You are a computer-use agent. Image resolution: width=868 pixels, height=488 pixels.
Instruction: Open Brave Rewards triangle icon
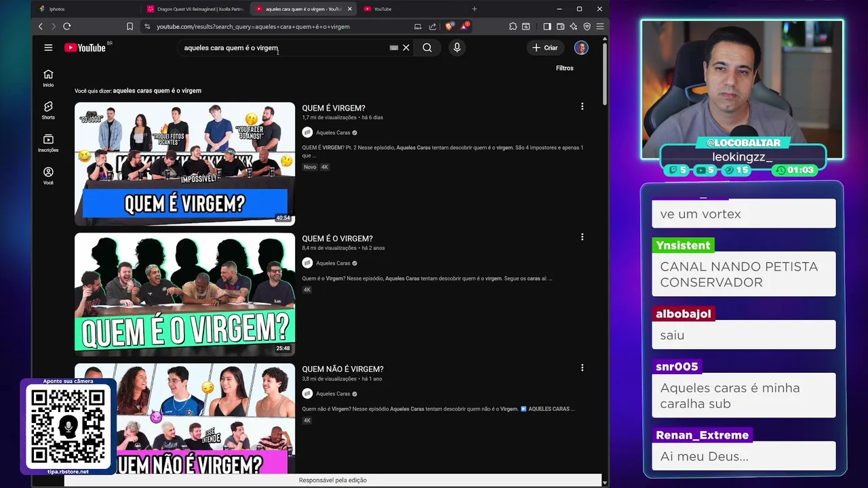point(465,26)
